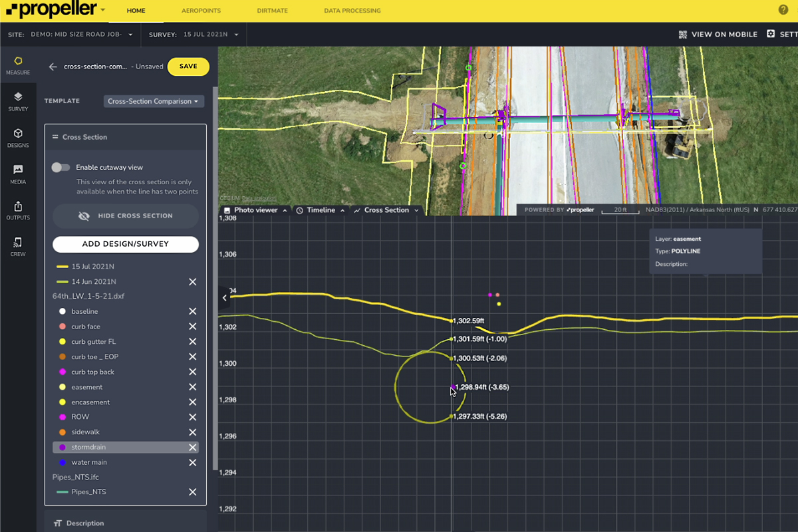
Task: Open the Crew sidebar panel
Action: click(x=18, y=247)
